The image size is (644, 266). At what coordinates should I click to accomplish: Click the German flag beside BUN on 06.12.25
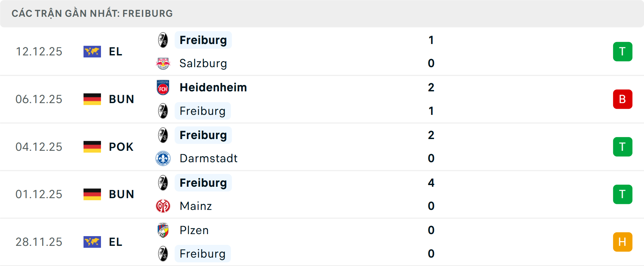[x=92, y=99]
